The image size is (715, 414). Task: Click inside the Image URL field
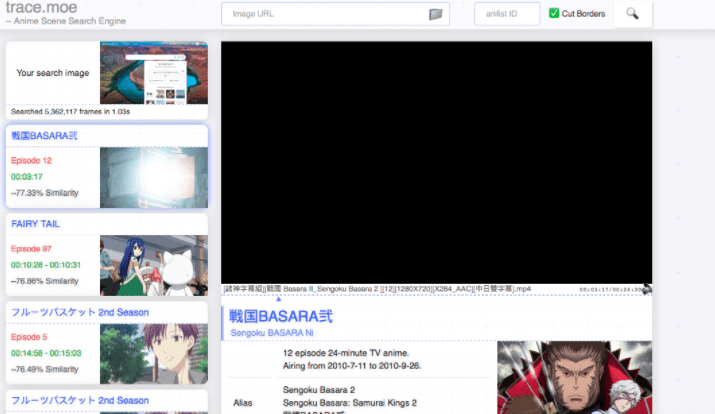(324, 14)
